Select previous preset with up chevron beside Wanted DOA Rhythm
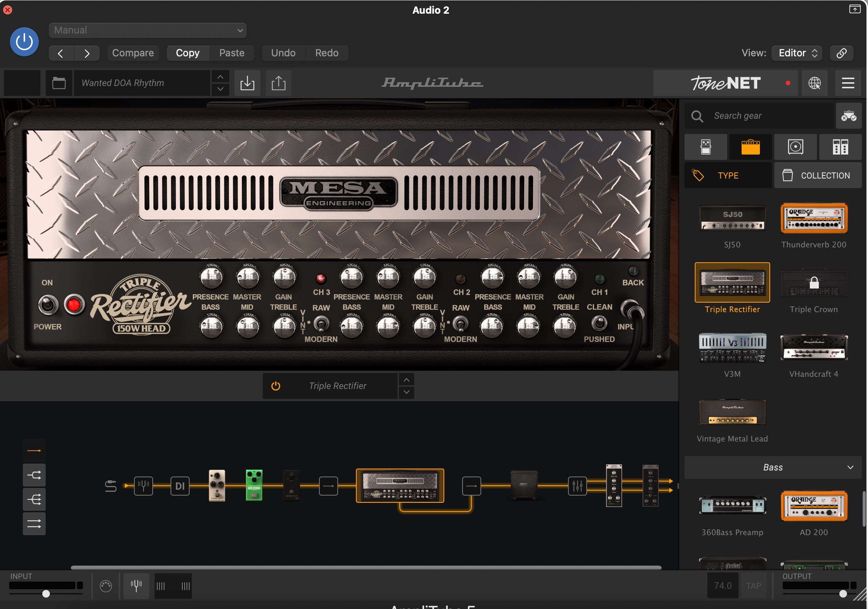868x609 pixels. [x=220, y=77]
